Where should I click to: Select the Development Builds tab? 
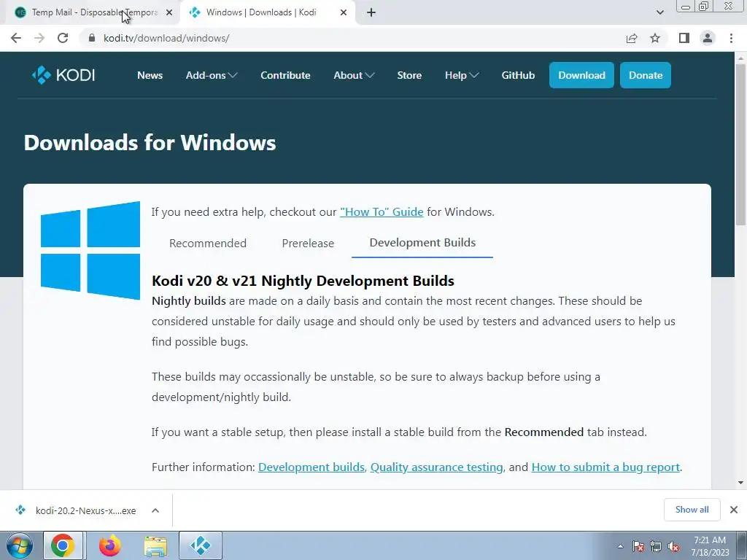pos(422,243)
